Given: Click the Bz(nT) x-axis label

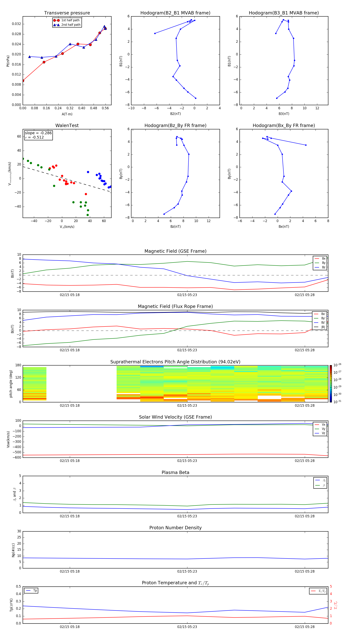Looking at the screenshot, I should click(x=175, y=227).
